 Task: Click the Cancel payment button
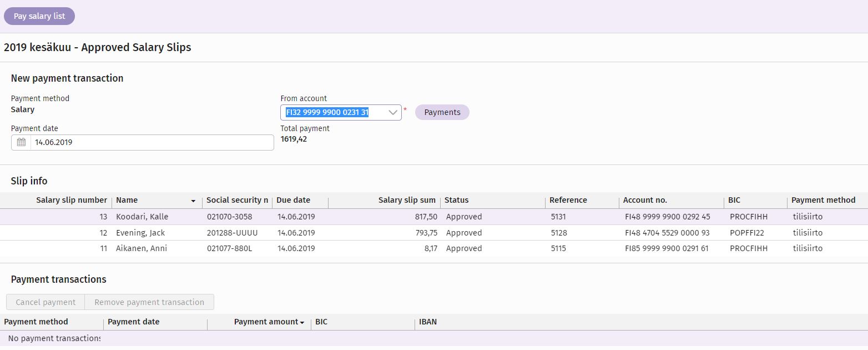click(x=46, y=302)
